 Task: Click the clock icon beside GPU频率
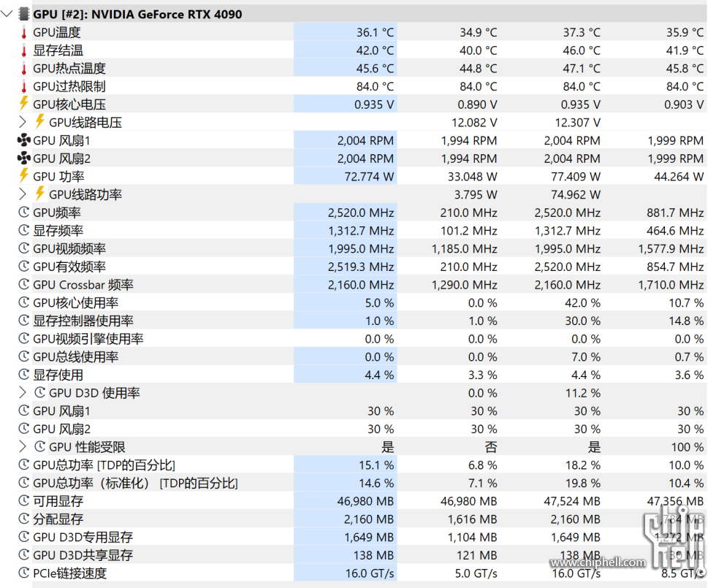click(23, 213)
